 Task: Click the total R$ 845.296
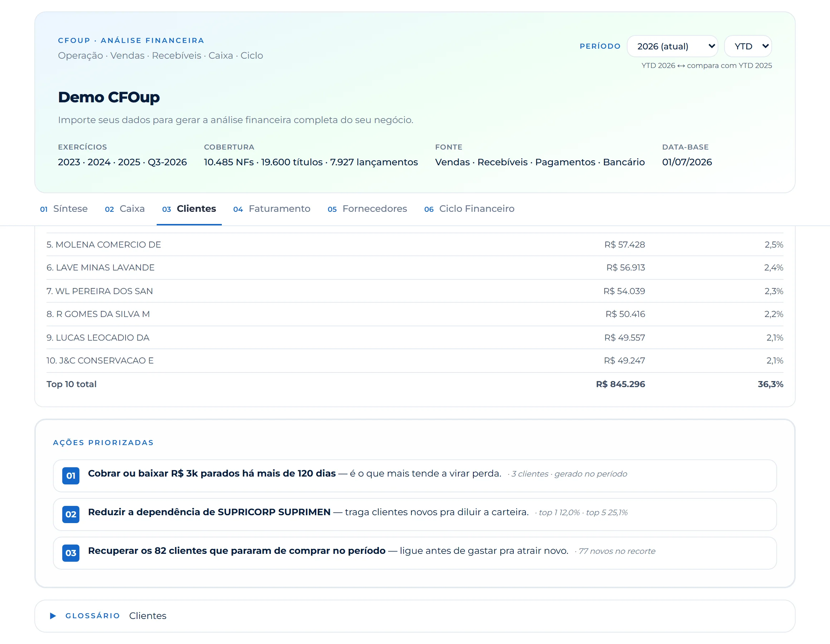pyautogui.click(x=620, y=384)
